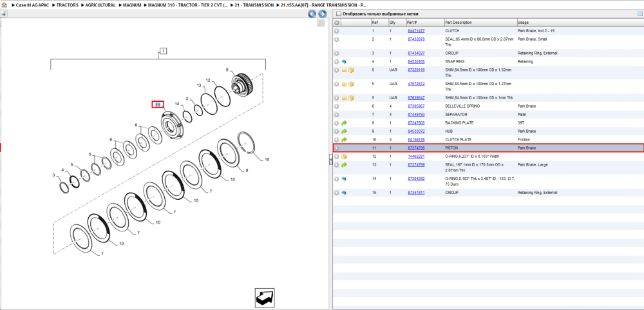
Task: Select callout label 9 on the diagram
Action: [226, 70]
